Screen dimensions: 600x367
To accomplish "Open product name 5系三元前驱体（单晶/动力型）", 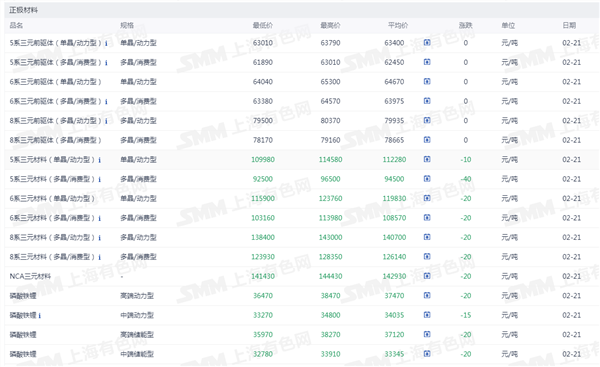I will tap(55, 43).
